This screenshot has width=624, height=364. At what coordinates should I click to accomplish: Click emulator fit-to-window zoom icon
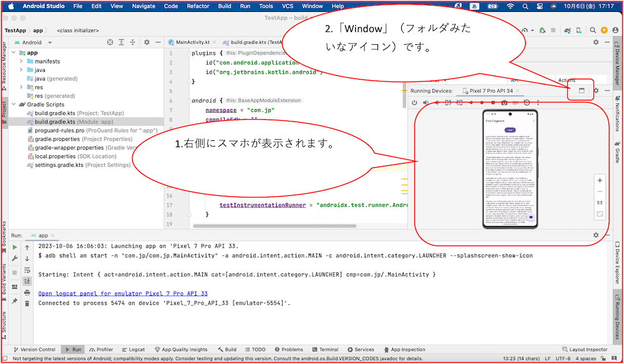point(600,214)
